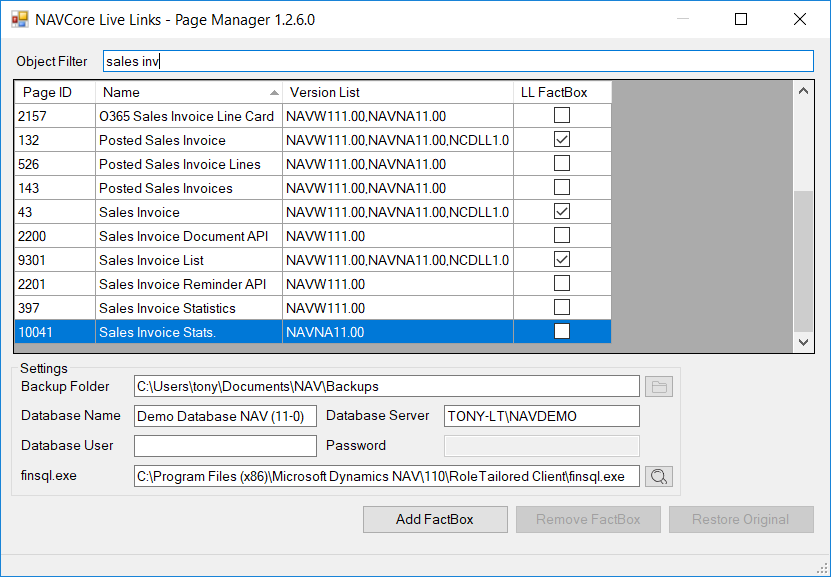Toggle LL FactBox for Posted Sales Invoices
Viewport: 831px width, 577px height.
(x=561, y=188)
